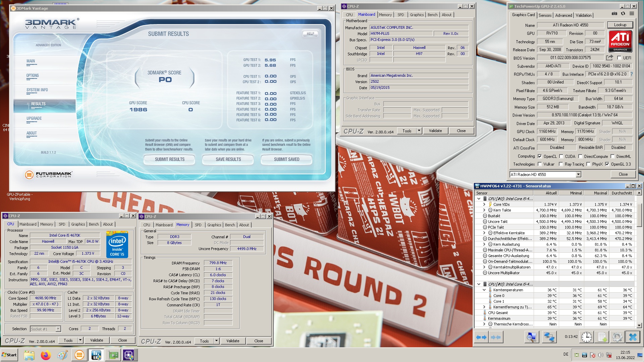
Task: Open Tools dropdown arrow in CPU-Z Mainboard window
Action: point(419,131)
